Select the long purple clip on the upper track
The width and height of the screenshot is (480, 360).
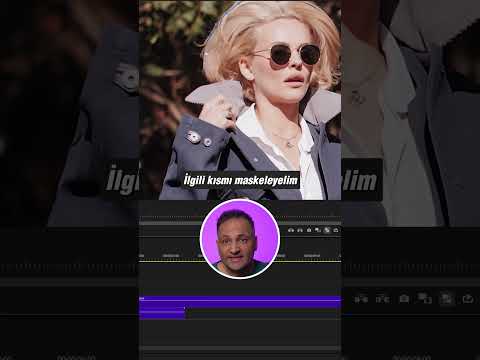coord(240,301)
